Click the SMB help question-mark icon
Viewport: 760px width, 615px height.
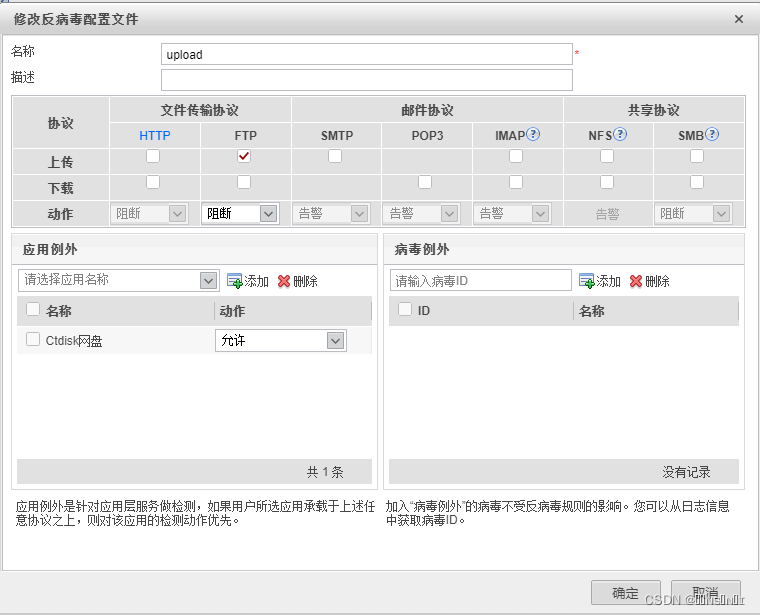712,134
